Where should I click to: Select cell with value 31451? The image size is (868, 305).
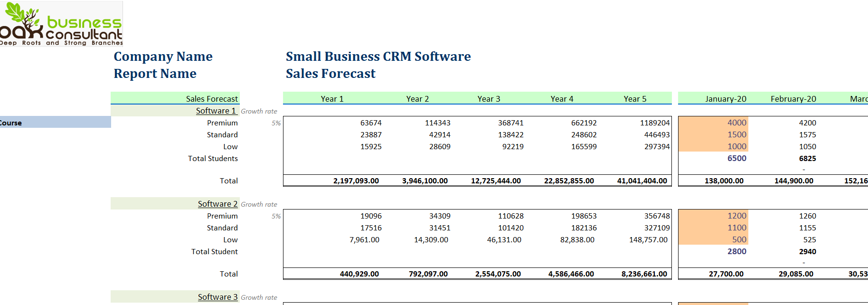440,228
